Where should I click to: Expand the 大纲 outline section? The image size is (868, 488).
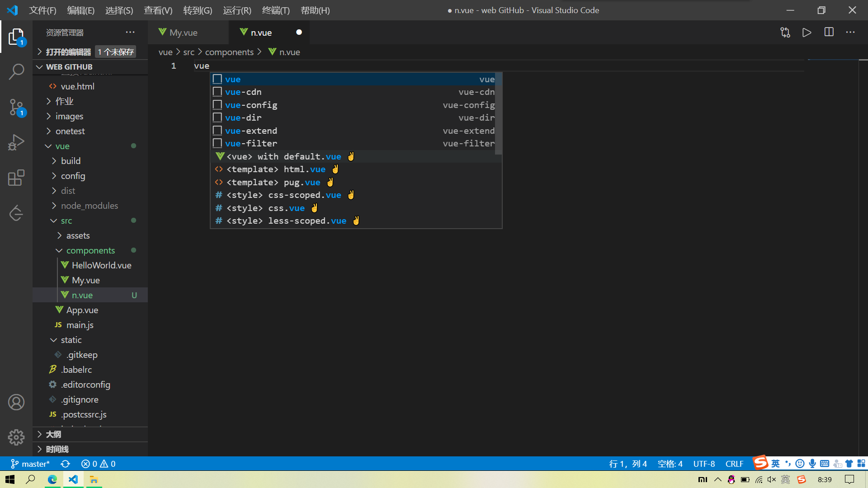point(53,434)
